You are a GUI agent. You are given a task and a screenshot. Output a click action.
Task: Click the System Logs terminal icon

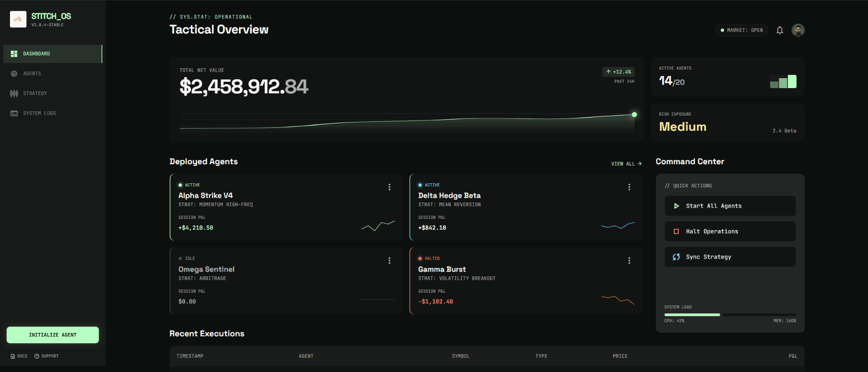tap(14, 113)
